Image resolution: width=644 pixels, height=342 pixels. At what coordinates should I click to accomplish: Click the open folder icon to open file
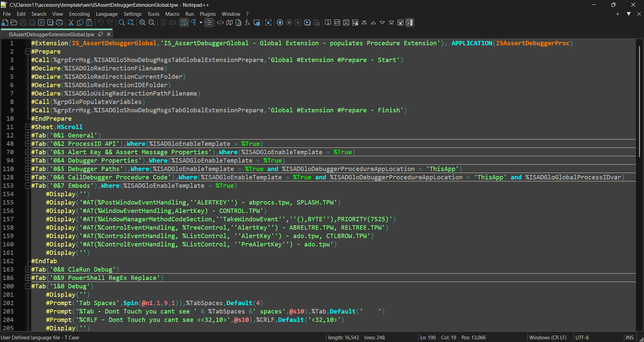[x=14, y=22]
